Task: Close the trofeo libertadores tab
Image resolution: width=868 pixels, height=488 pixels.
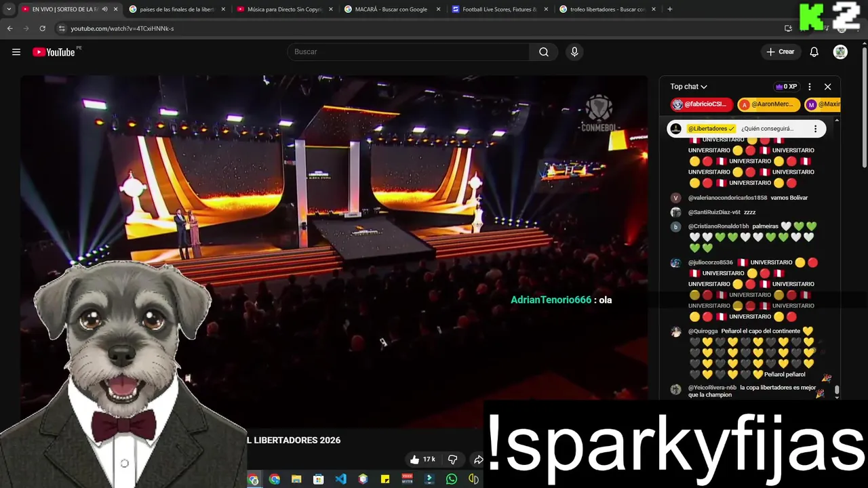Action: pyautogui.click(x=654, y=9)
